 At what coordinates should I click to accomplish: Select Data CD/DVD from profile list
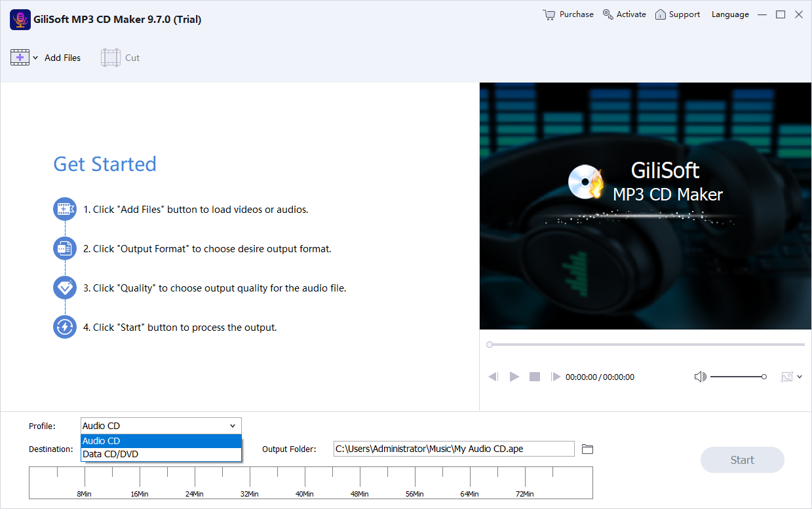[161, 454]
